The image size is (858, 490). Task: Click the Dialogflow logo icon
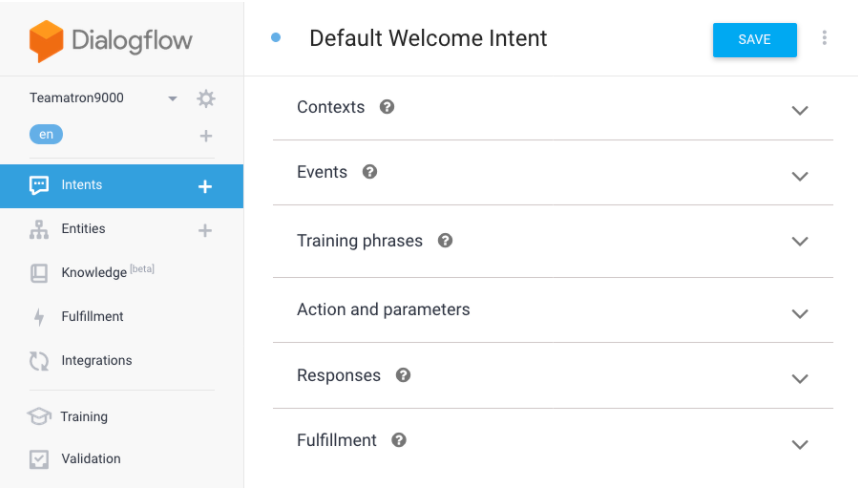coord(46,41)
